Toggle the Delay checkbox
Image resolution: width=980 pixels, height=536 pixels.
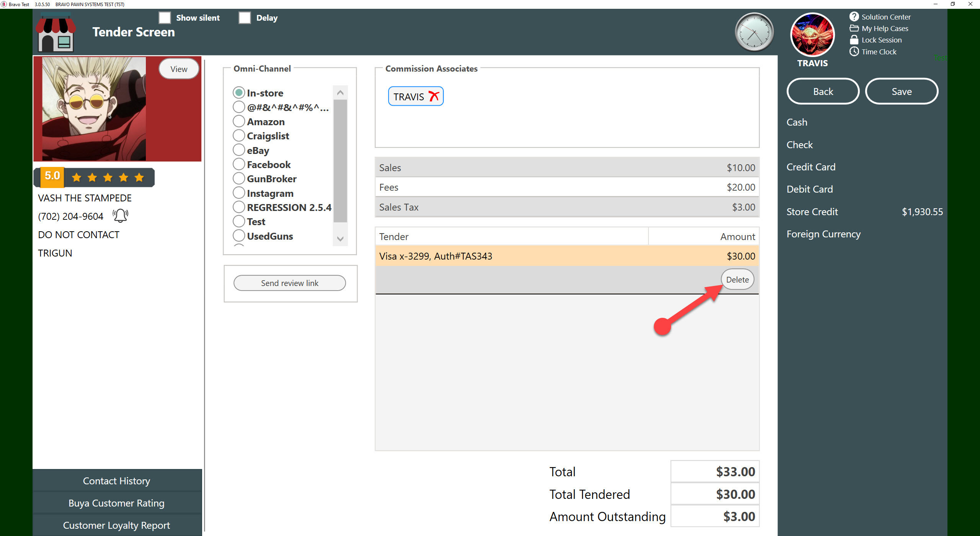coord(245,18)
